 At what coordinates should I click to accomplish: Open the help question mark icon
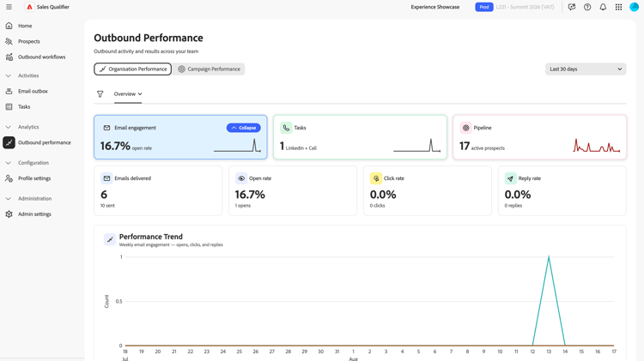tap(587, 7)
